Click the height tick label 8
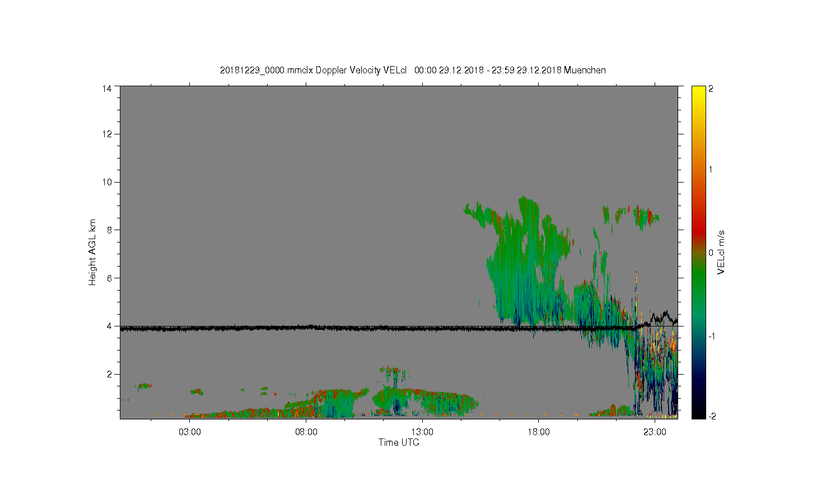This screenshot has width=840, height=504. (109, 230)
